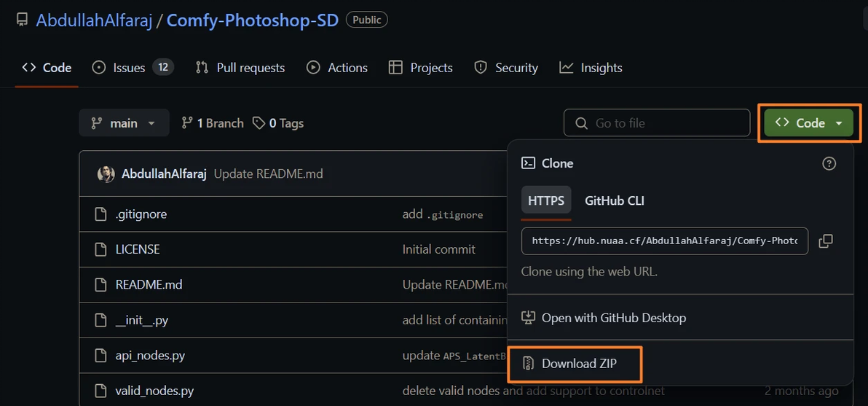Open the README.md file

coord(149,284)
